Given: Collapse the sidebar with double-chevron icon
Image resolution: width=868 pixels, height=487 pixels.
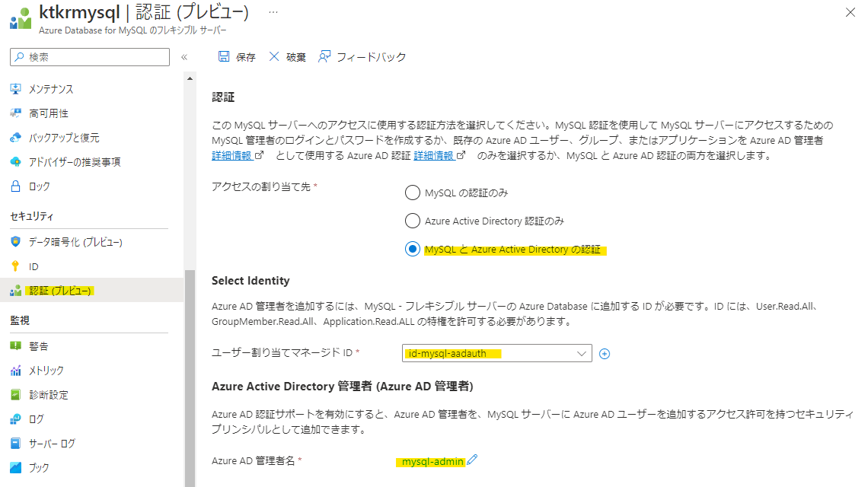Looking at the screenshot, I should point(184,57).
